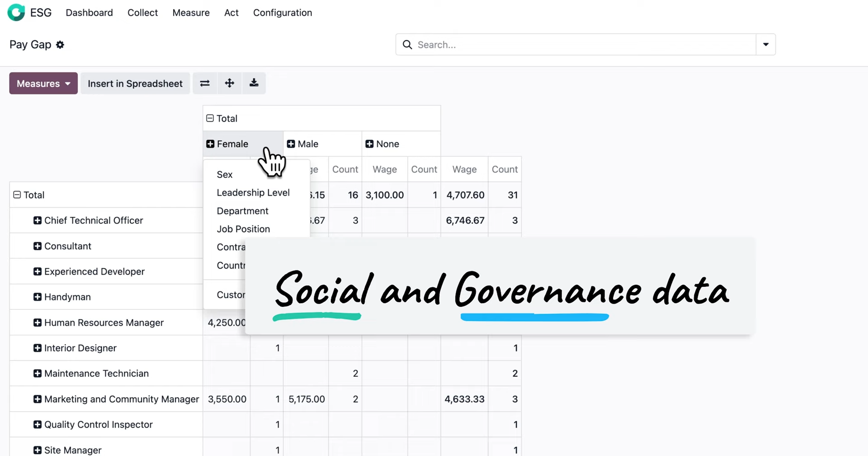Open the Dashboard menu

(90, 13)
